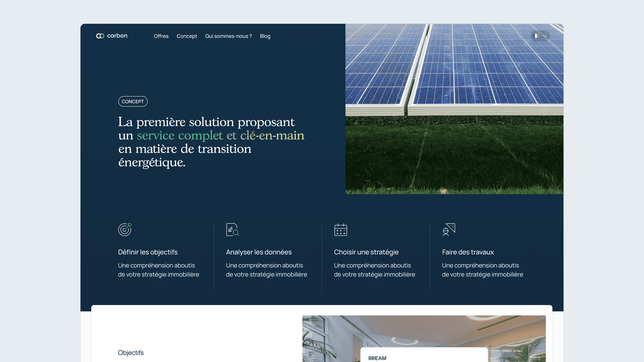
Task: Click the target icon above Définir les objectifs
Action: click(x=125, y=229)
